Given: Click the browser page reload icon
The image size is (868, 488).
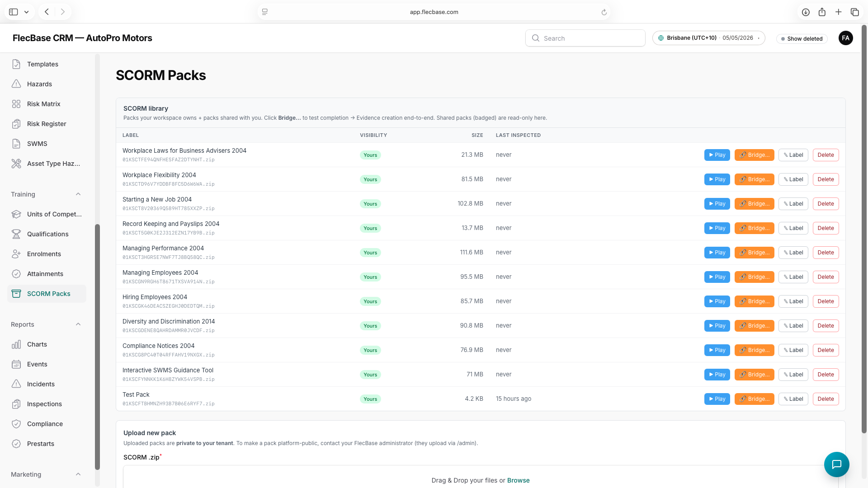Looking at the screenshot, I should coord(604,12).
